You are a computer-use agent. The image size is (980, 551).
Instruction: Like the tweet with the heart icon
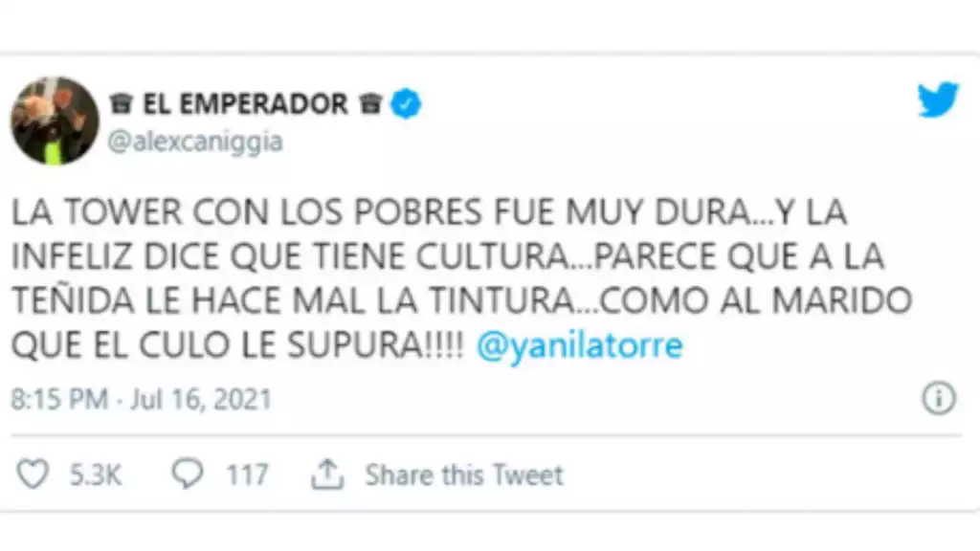click(x=32, y=474)
